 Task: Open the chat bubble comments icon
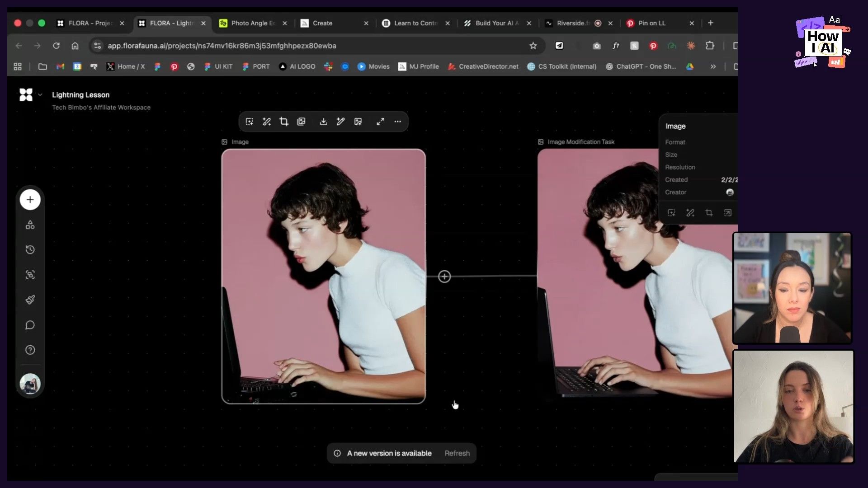30,325
